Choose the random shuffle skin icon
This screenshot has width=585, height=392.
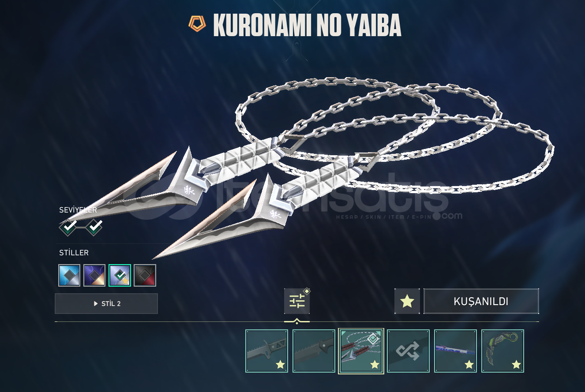(x=408, y=351)
